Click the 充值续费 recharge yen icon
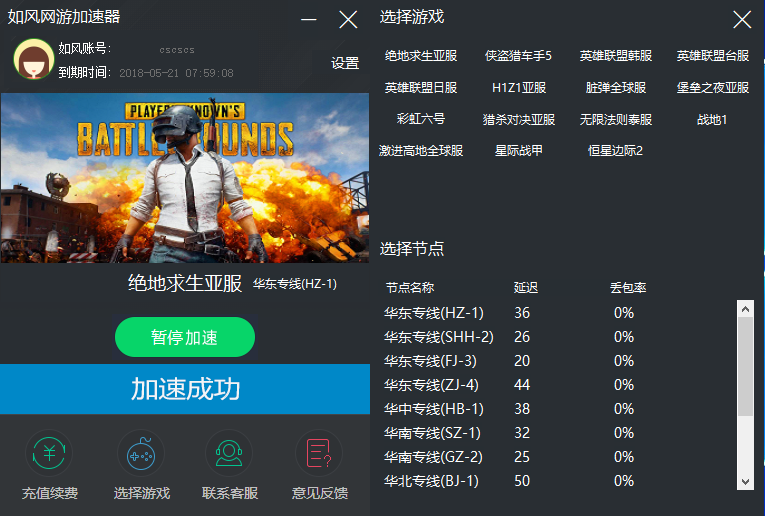 point(49,454)
